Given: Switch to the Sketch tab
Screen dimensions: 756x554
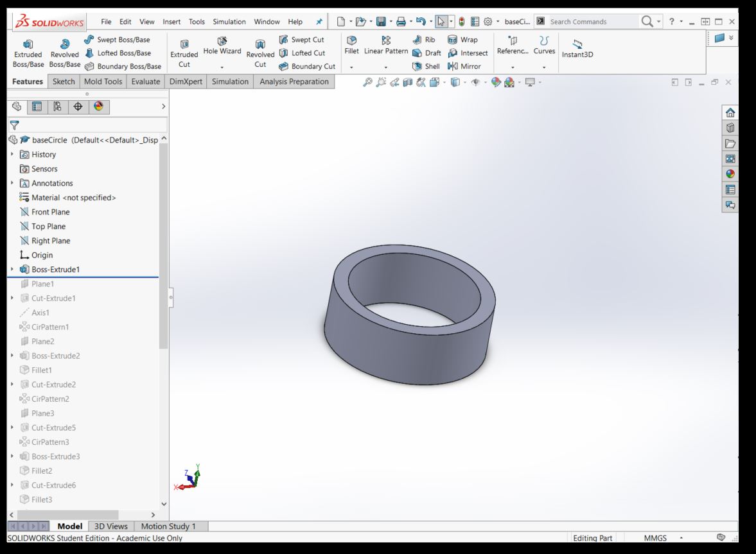Looking at the screenshot, I should pyautogui.click(x=64, y=82).
